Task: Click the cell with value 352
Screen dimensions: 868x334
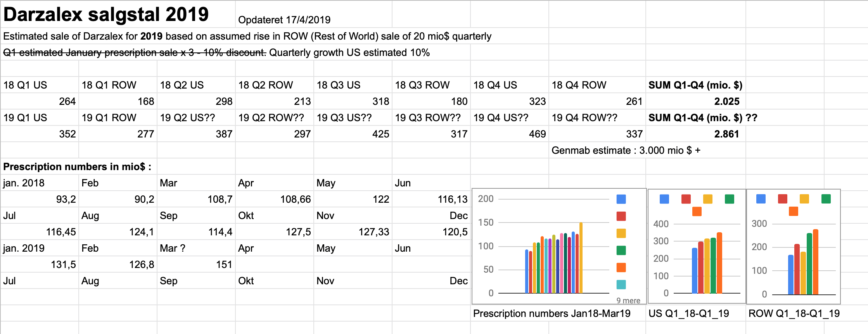Action: tap(40, 134)
